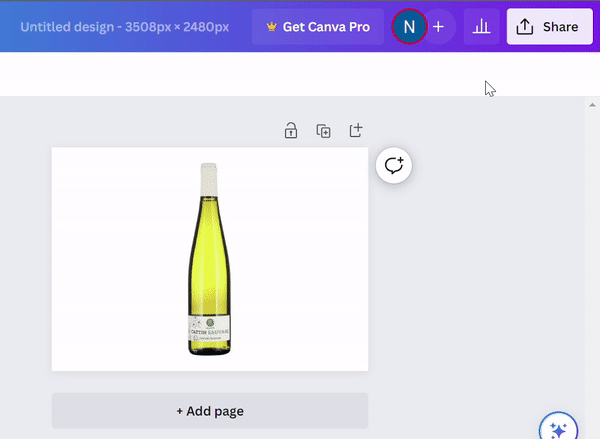Duplicate the page with copy icon
This screenshot has height=439, width=600.
click(323, 131)
